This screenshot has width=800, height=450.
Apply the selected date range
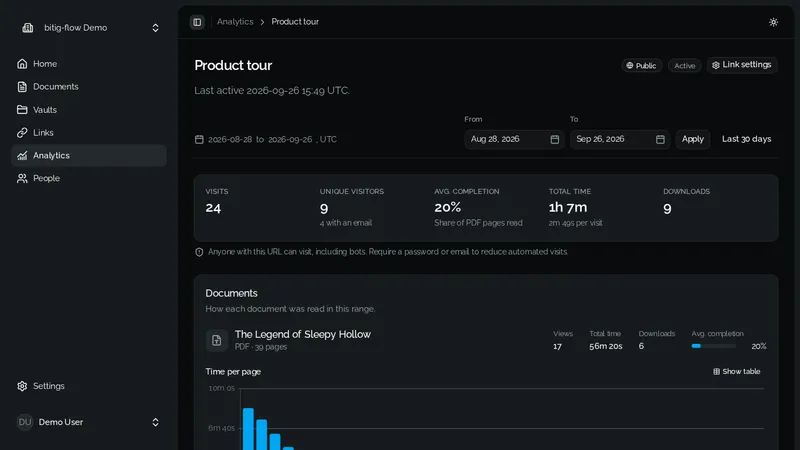(692, 139)
